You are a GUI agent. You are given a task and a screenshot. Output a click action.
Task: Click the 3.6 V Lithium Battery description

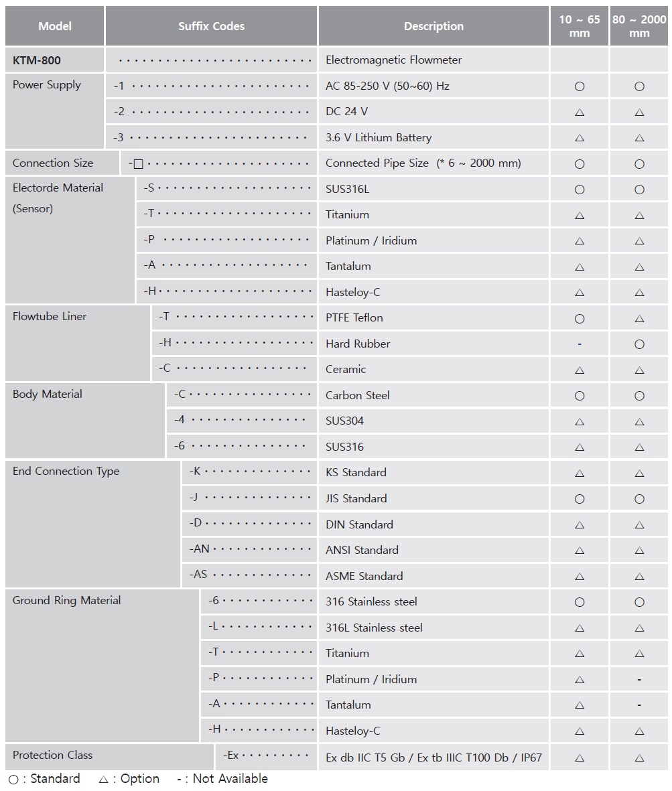(379, 138)
